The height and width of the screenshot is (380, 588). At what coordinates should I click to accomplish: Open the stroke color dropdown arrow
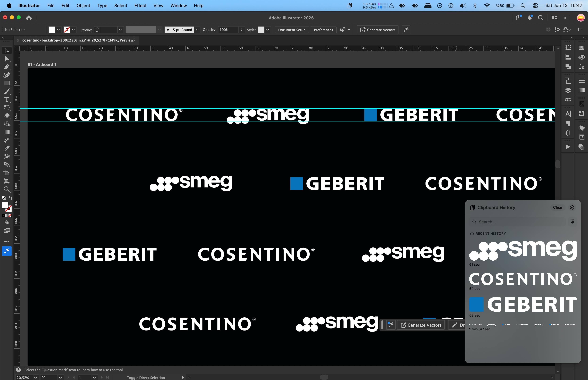click(x=73, y=30)
